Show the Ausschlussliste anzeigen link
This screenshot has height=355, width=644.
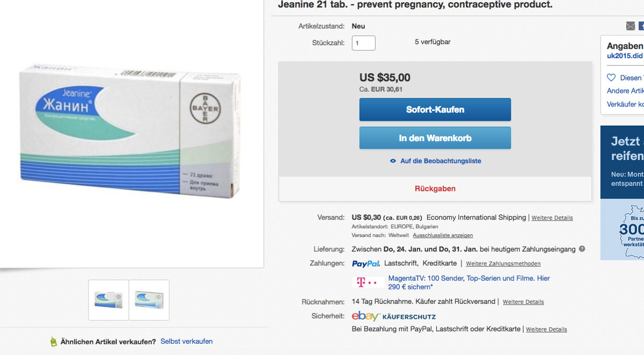[x=443, y=235]
